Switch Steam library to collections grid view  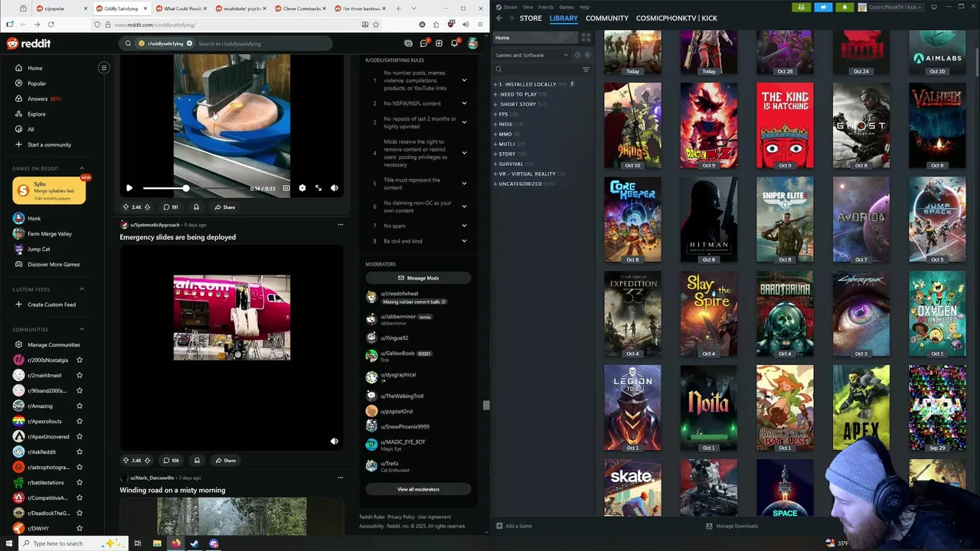pyautogui.click(x=586, y=37)
